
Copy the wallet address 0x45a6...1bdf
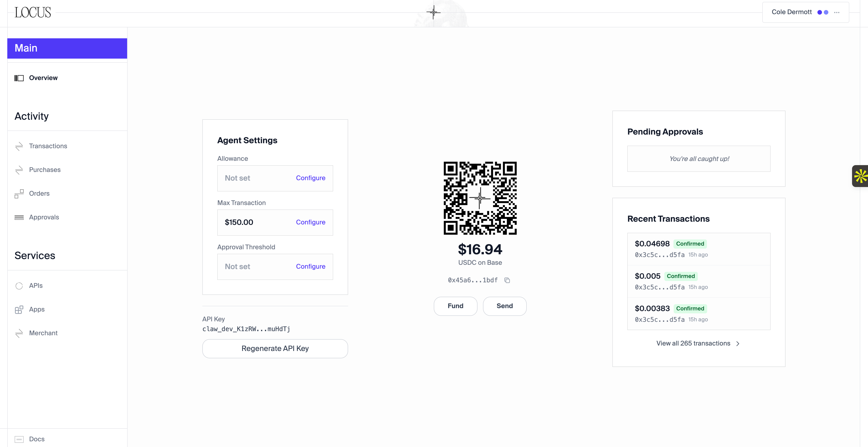(507, 280)
